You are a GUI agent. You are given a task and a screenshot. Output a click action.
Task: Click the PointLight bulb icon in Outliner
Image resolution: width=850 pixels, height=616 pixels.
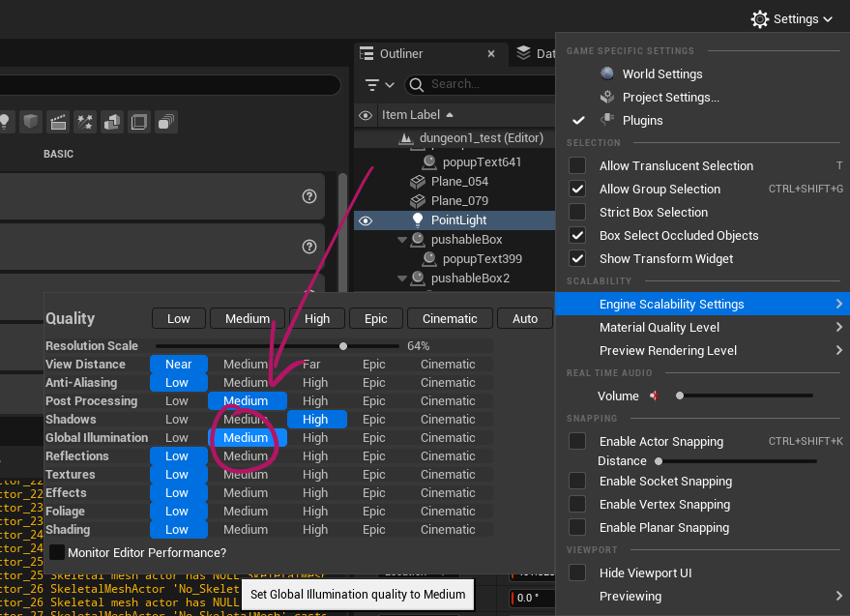[418, 220]
